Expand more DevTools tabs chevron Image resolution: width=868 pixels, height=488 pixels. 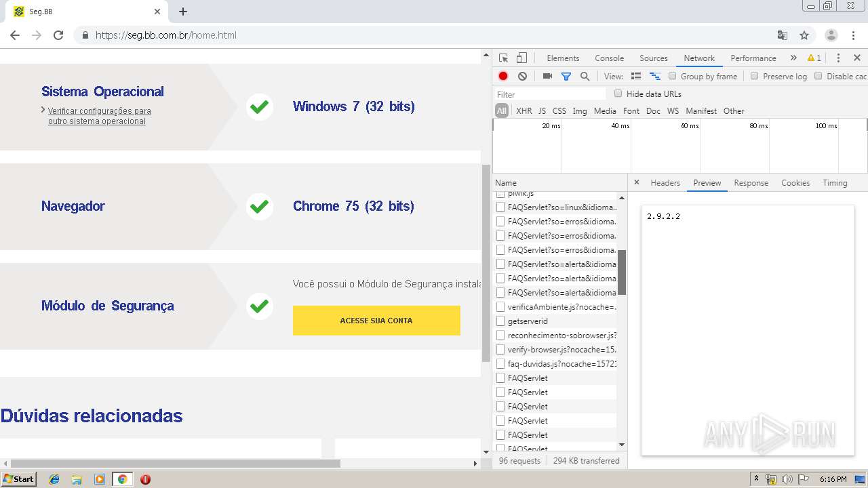click(x=793, y=58)
